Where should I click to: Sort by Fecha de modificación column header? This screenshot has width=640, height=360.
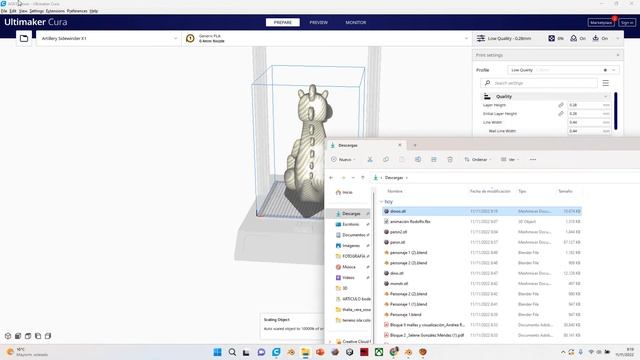pyautogui.click(x=490, y=191)
